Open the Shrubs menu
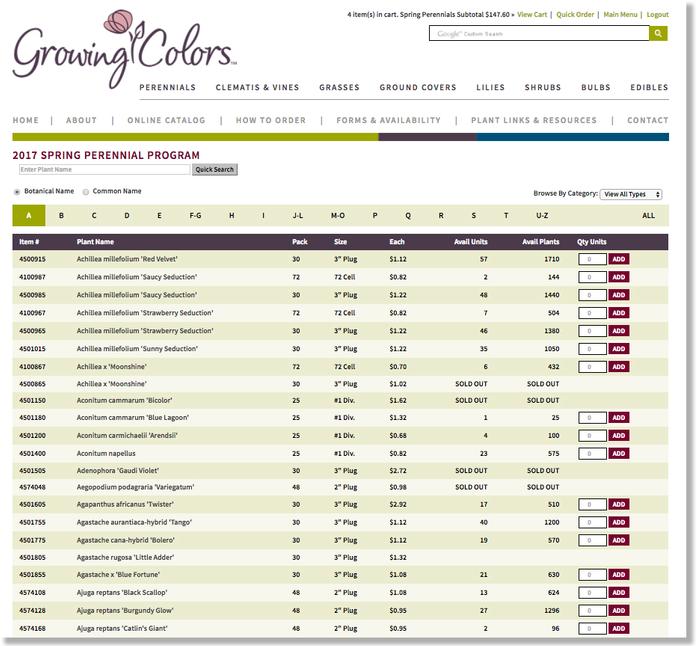The width and height of the screenshot is (700, 646). pyautogui.click(x=542, y=88)
